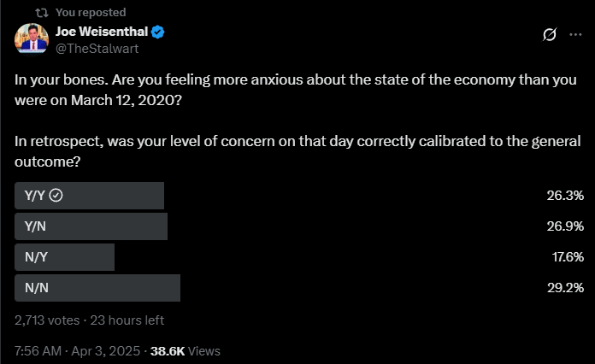595x364 pixels.
Task: Select the Y/Y poll option bar
Action: click(90, 196)
